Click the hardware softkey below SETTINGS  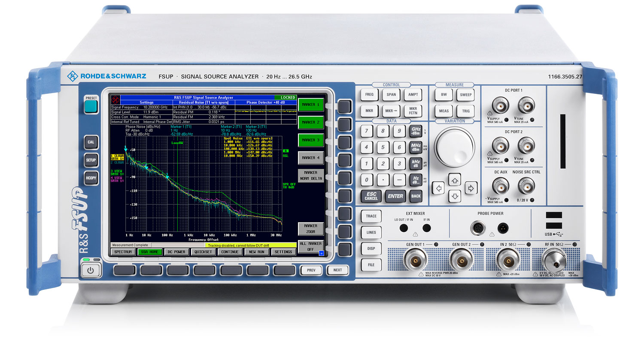285,270
